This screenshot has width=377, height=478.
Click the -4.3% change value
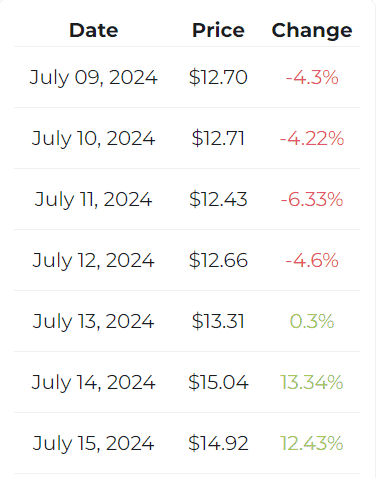(312, 77)
